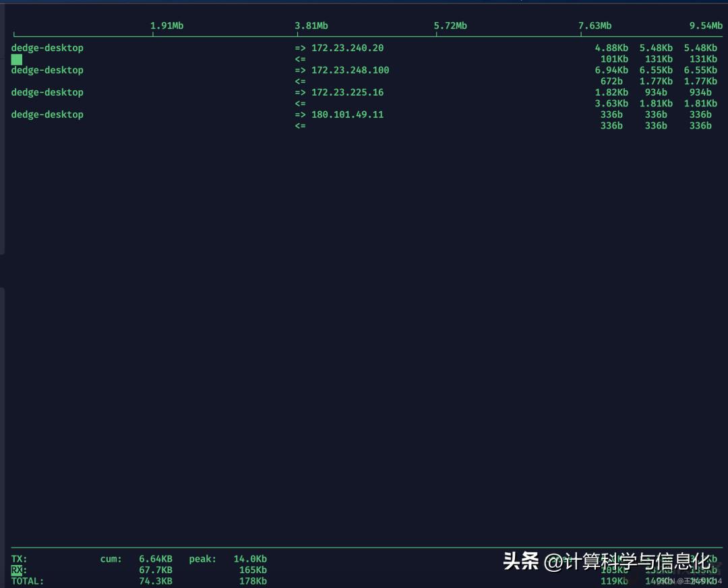
Task: Select the first dedge-desktop hostname entry
Action: (x=47, y=48)
